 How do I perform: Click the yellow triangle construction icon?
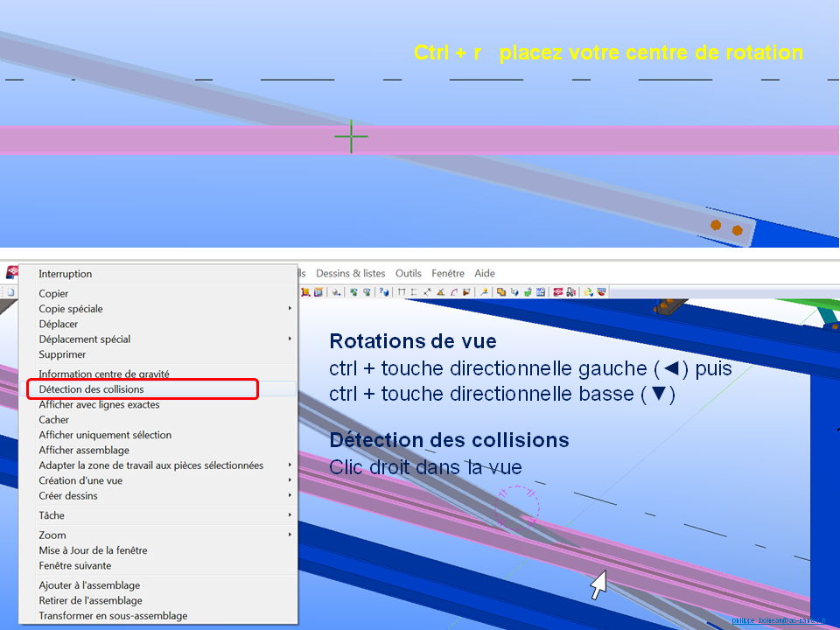pyautogui.click(x=440, y=292)
